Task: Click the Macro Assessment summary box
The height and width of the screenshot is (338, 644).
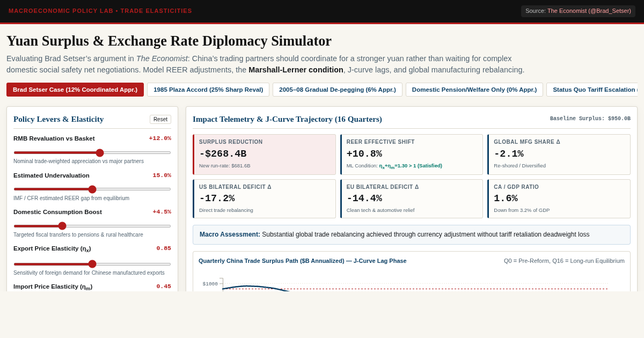Action: coord(412,234)
